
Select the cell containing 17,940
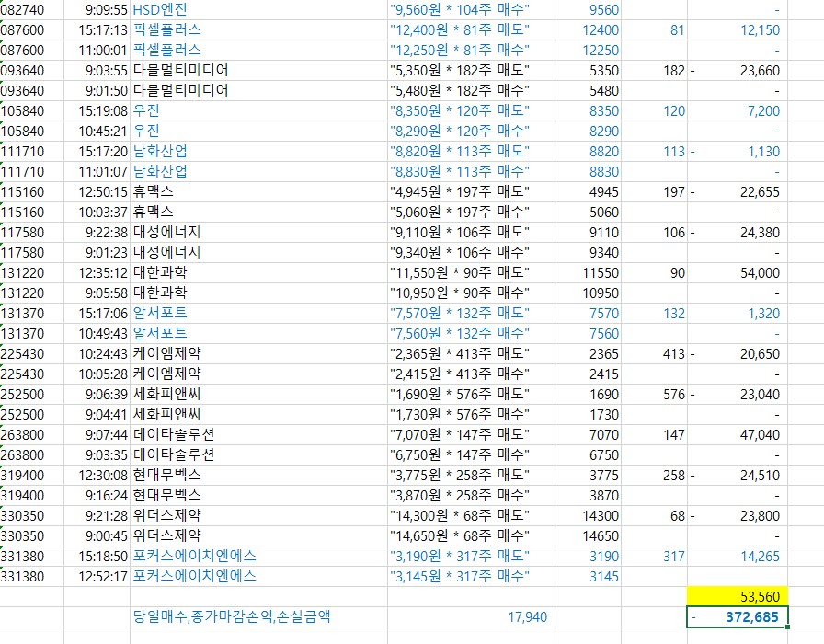pos(471,617)
